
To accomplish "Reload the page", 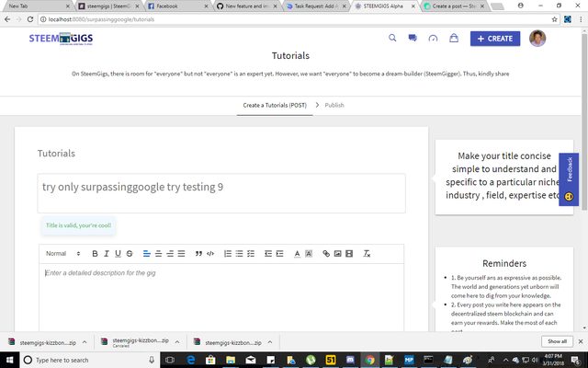I will click(30, 19).
